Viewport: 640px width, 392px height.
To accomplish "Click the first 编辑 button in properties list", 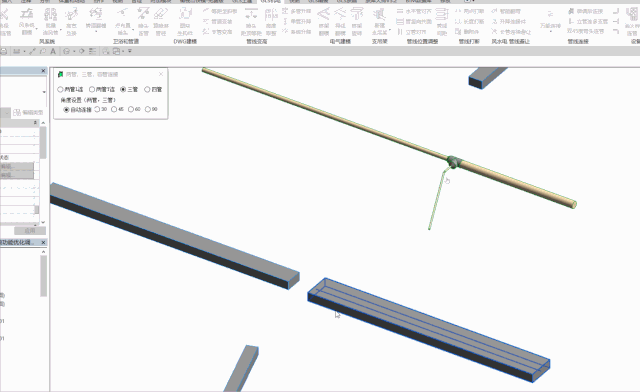I will click(17, 167).
